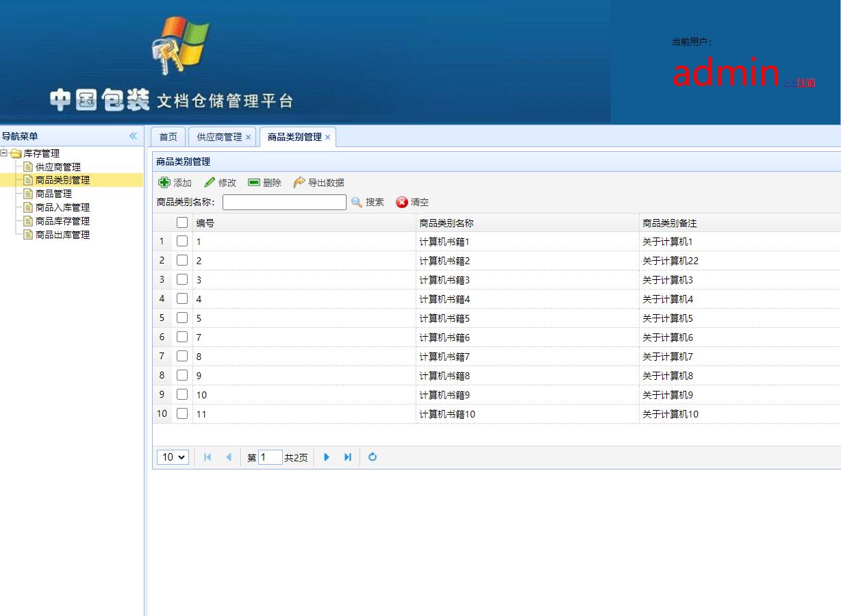841x616 pixels.
Task: Check the row checkbox for 计算机书籍5
Action: 181,318
